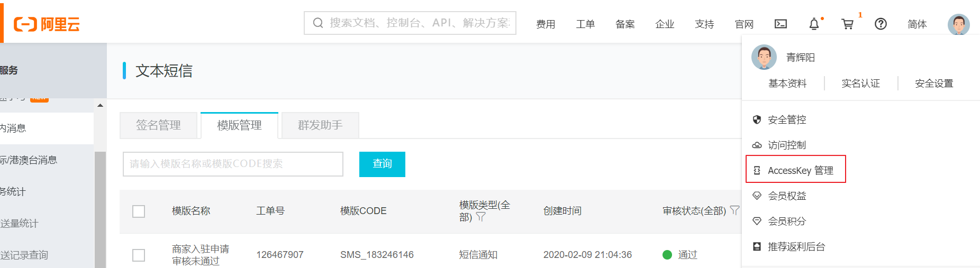Click the sidebar scroll-up arrow
Image resolution: width=980 pixels, height=268 pixels.
pos(100,106)
